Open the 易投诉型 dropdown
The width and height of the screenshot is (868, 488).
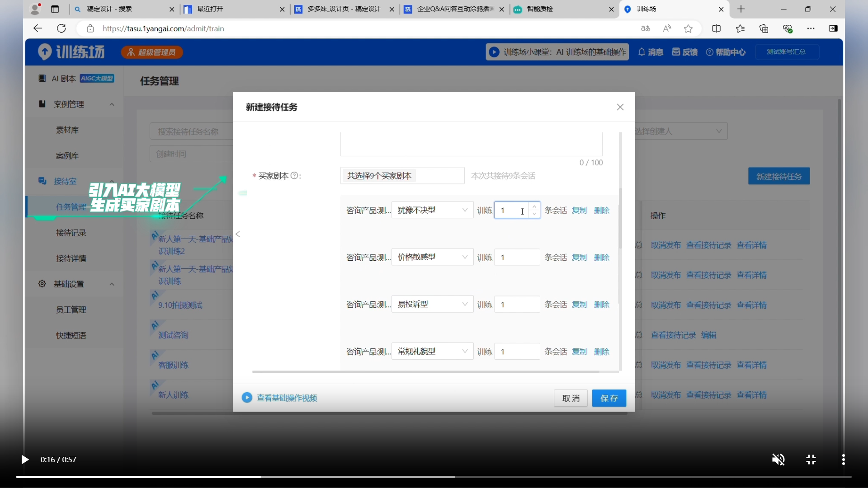click(x=432, y=304)
